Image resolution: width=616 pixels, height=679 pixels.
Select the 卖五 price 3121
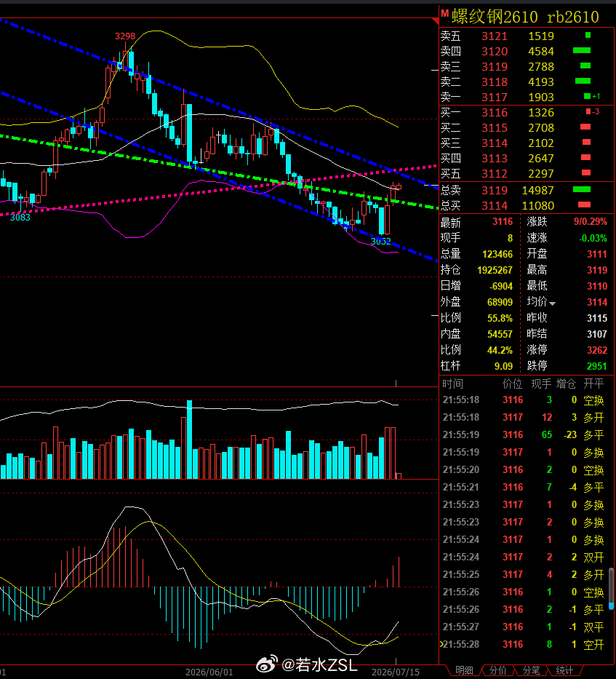(495, 36)
